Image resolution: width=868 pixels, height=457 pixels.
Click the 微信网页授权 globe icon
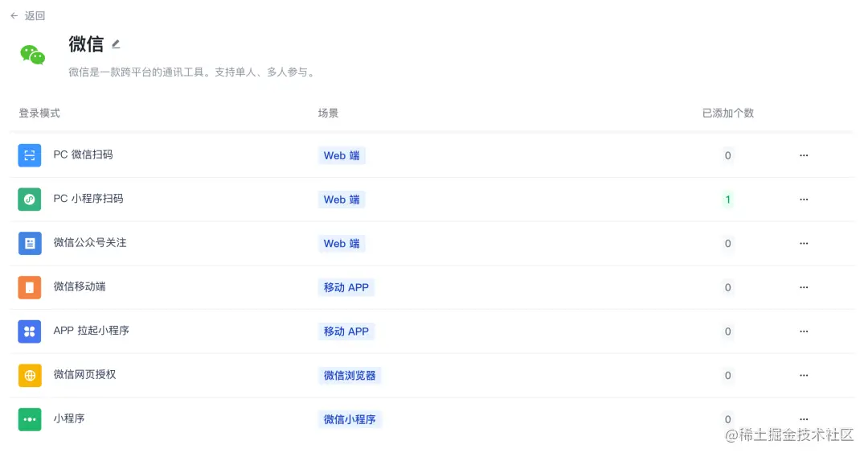30,376
